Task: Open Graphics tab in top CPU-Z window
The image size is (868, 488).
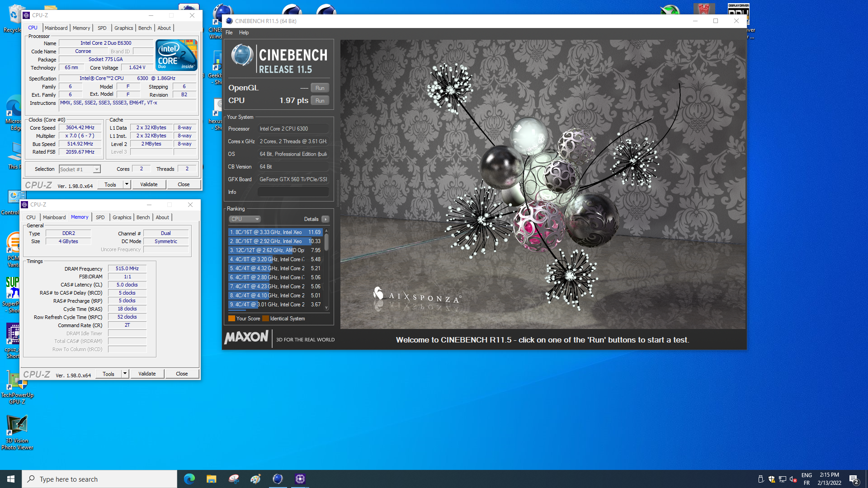Action: 123,28
